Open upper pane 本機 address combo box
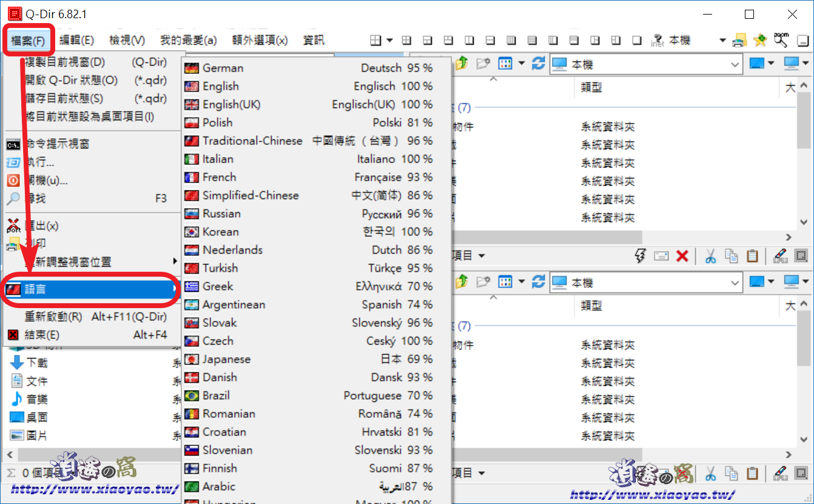Screen dimensions: 814x504 point(647,64)
